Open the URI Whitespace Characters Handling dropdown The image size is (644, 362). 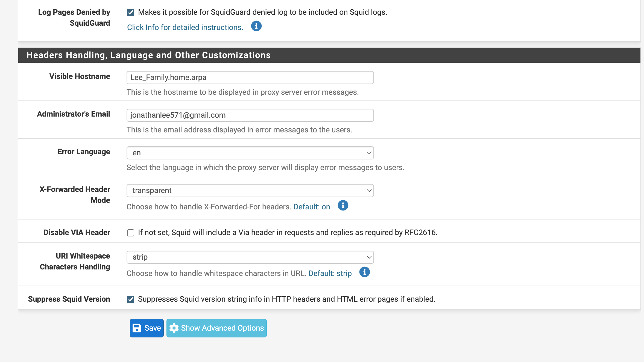(250, 257)
